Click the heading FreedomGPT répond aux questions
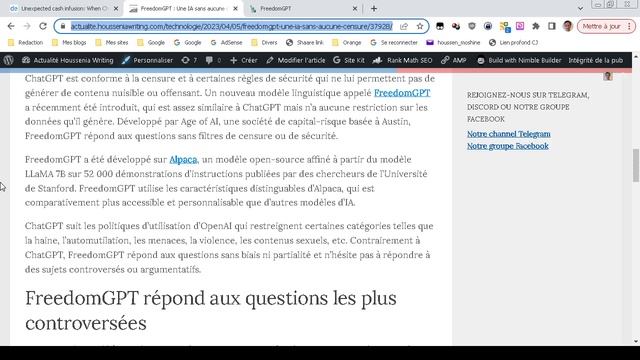The height and width of the screenshot is (360, 640). coord(211,311)
